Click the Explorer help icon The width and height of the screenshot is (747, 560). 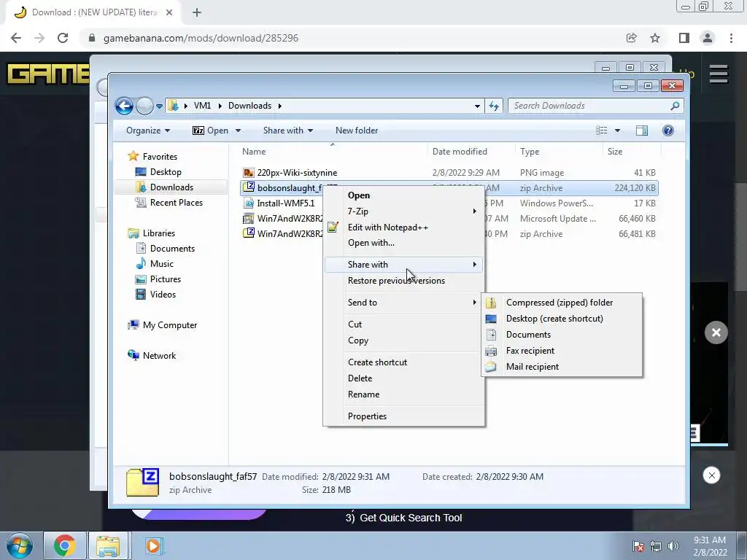668,131
